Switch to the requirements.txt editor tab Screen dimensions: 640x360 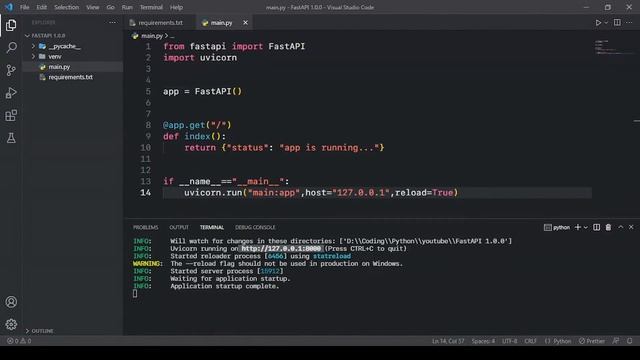pos(159,23)
